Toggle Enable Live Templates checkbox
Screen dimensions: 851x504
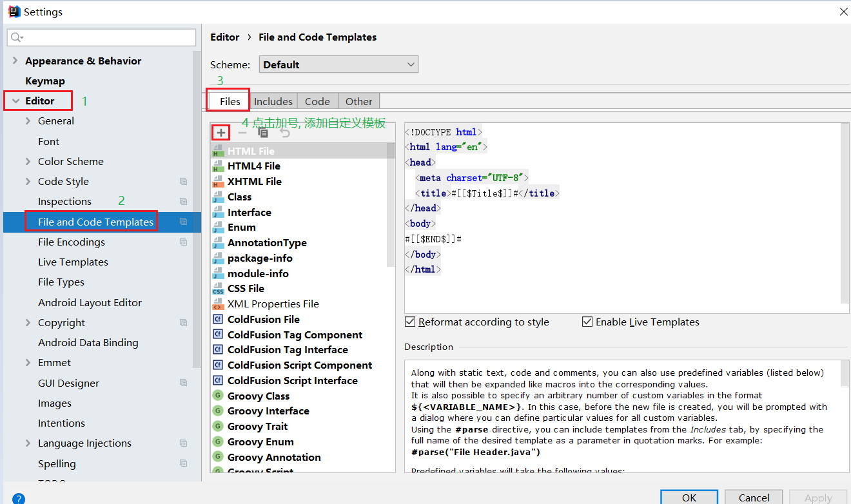coord(587,322)
